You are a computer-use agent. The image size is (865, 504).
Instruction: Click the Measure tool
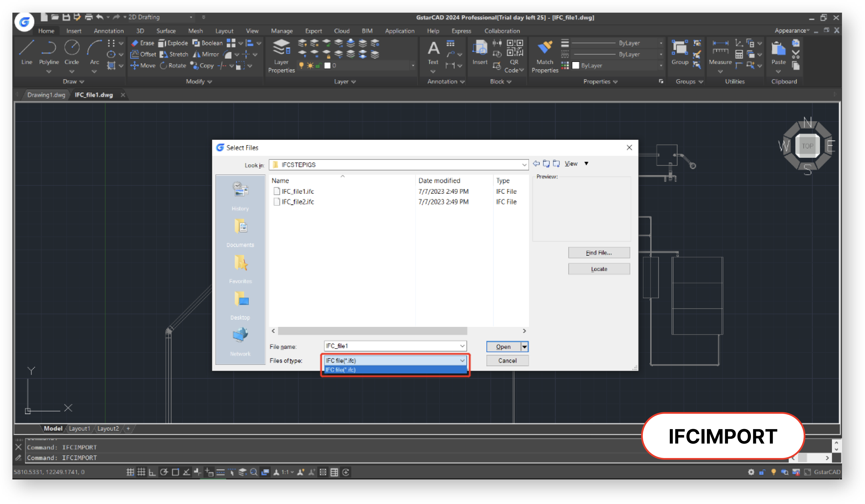click(x=720, y=52)
